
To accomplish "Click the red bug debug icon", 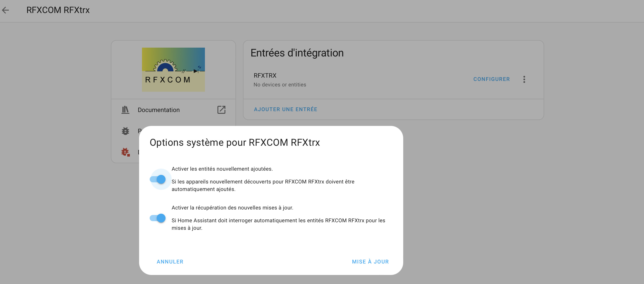I will pos(125,152).
